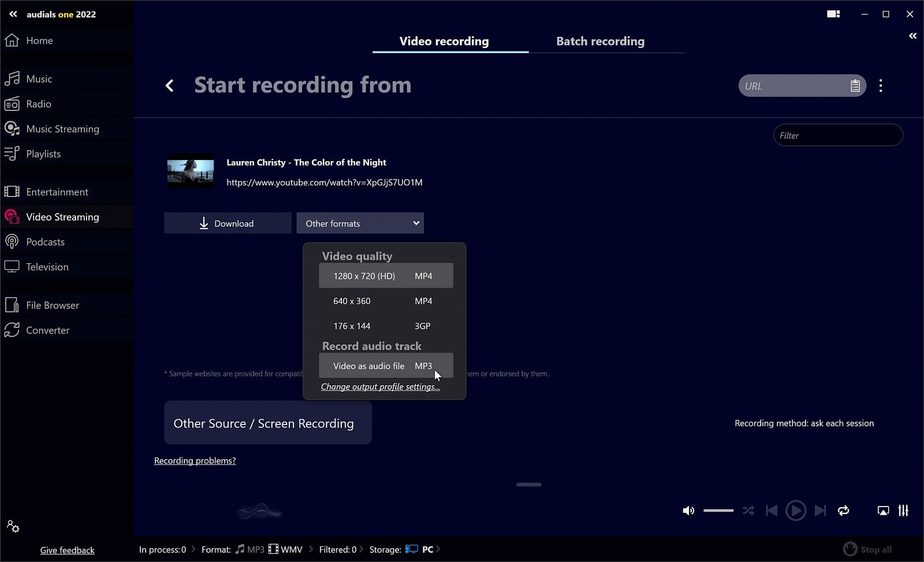Click the Lauren Christy video thumbnail

pos(191,172)
